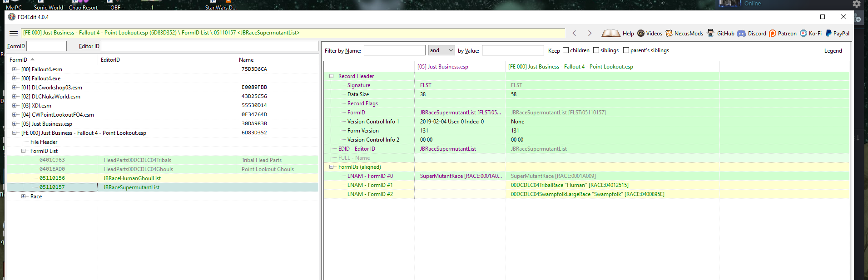The height and width of the screenshot is (280, 868).
Task: Sort by the FormID column header
Action: coord(53,60)
